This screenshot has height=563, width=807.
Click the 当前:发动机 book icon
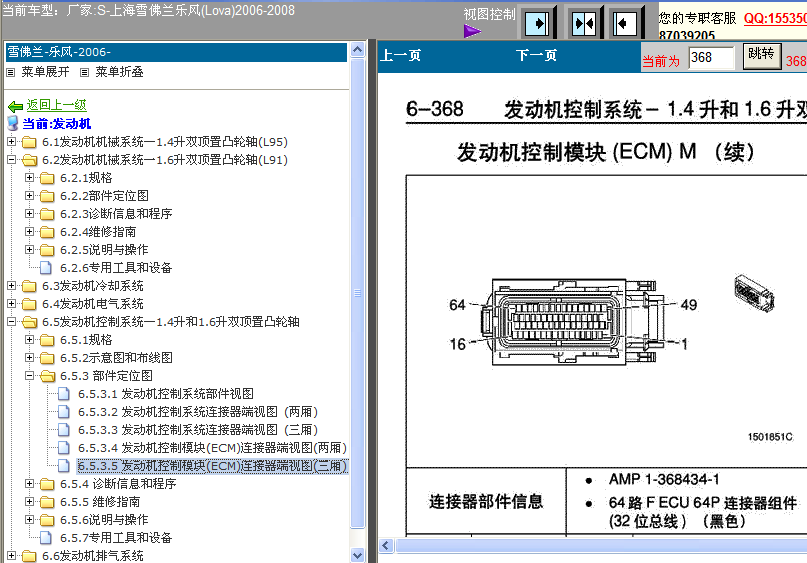13,124
